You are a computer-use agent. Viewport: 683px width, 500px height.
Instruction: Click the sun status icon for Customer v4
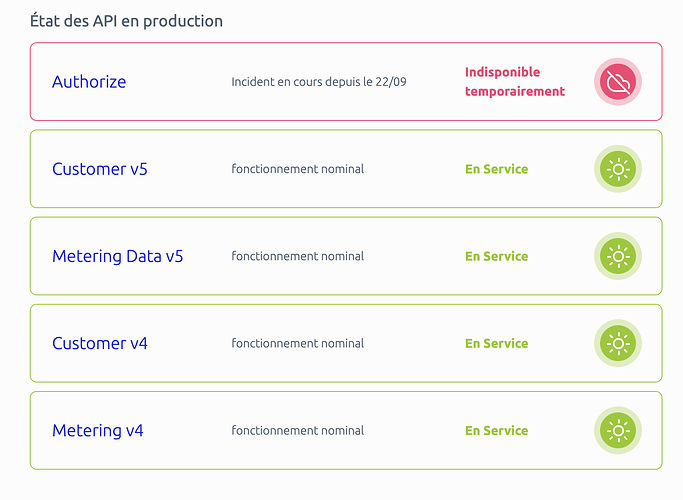tap(618, 343)
